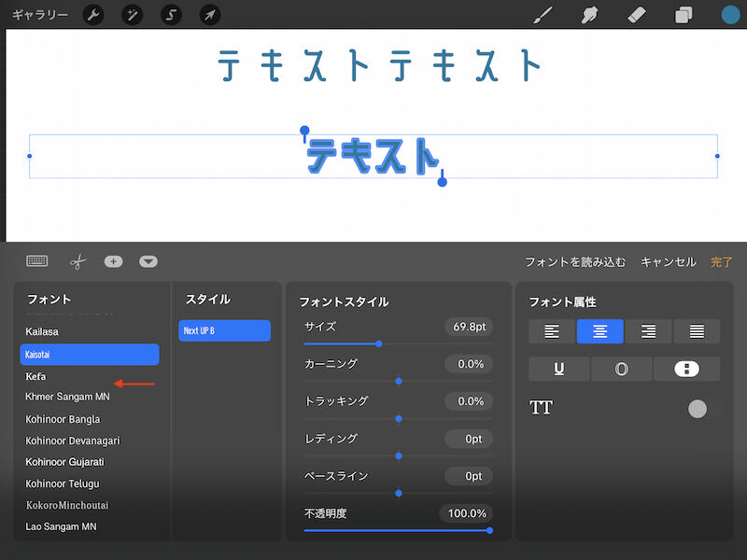The image size is (747, 560).
Task: Select the Eraser tool
Action: tap(637, 15)
